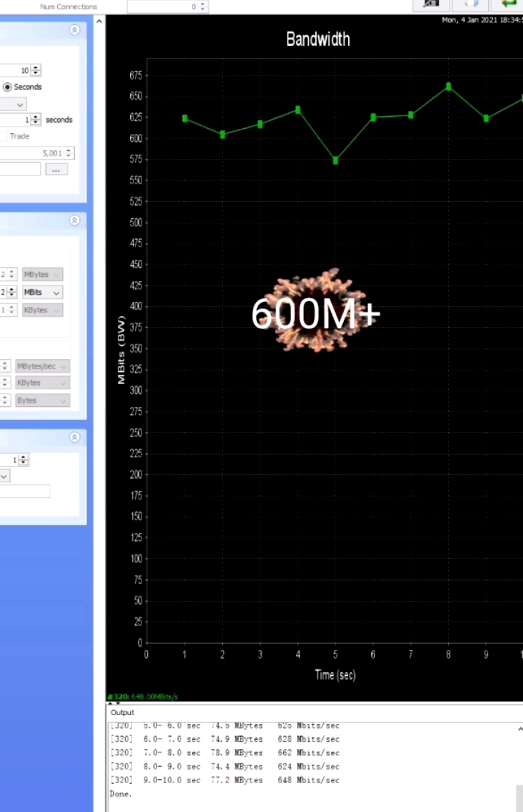Decrease the bottom panel value of 1

click(x=23, y=463)
